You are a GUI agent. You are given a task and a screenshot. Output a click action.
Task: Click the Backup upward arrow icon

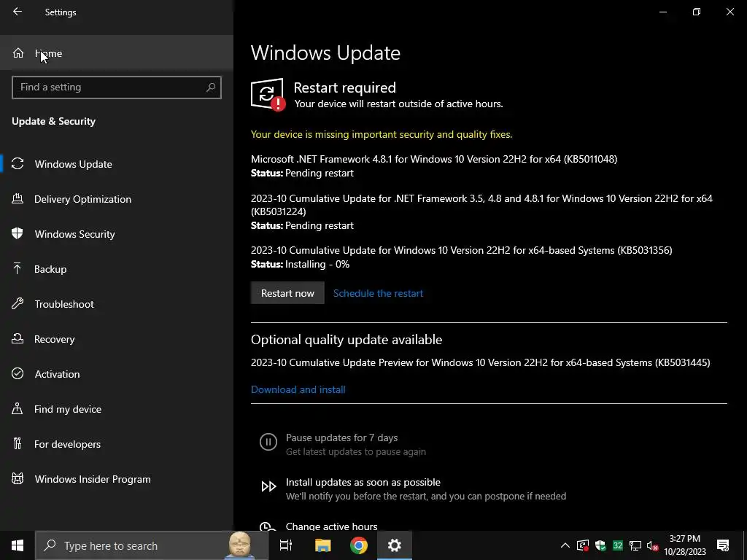[x=18, y=268]
